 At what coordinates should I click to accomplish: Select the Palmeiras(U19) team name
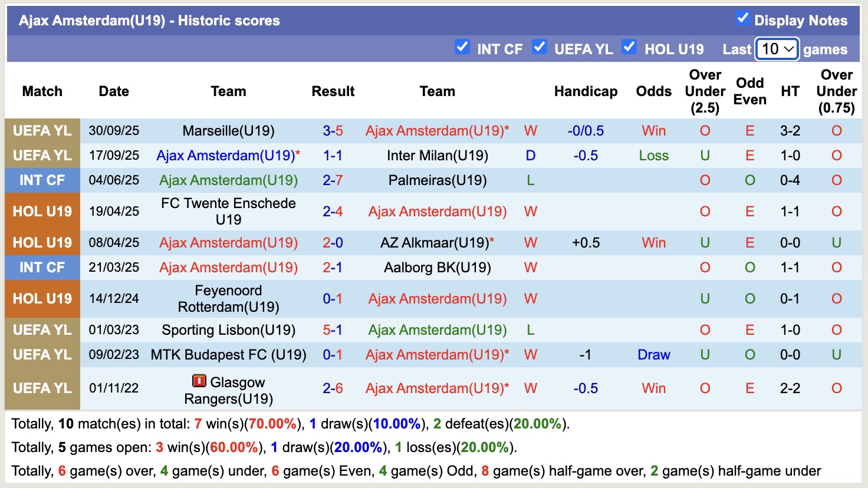(437, 180)
